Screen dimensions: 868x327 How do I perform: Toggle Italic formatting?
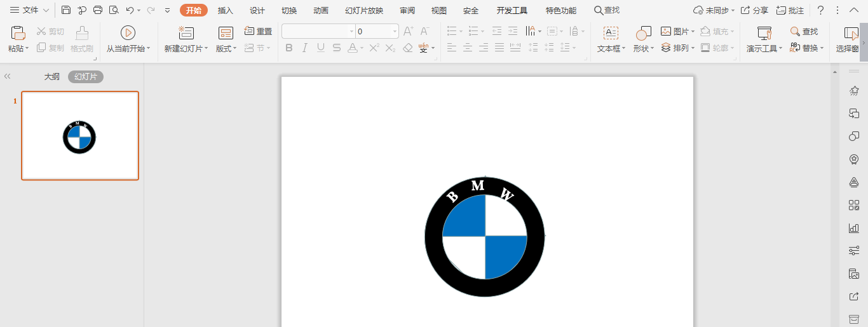pyautogui.click(x=305, y=48)
